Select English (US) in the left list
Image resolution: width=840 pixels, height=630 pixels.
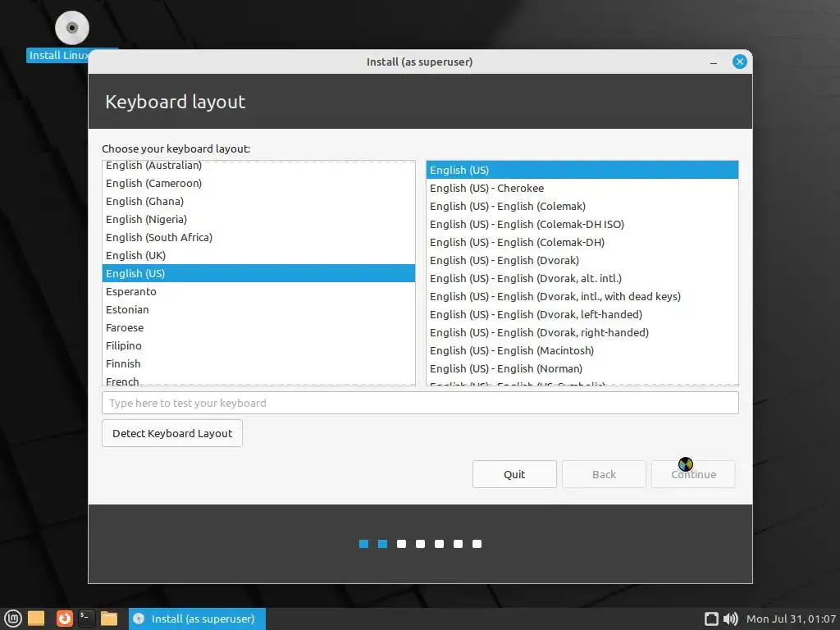(x=258, y=273)
